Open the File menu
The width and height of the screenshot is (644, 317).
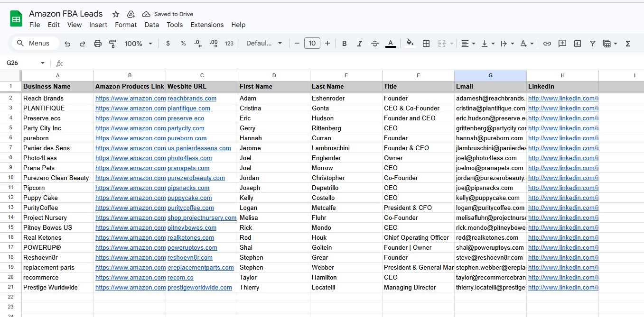[x=35, y=25]
